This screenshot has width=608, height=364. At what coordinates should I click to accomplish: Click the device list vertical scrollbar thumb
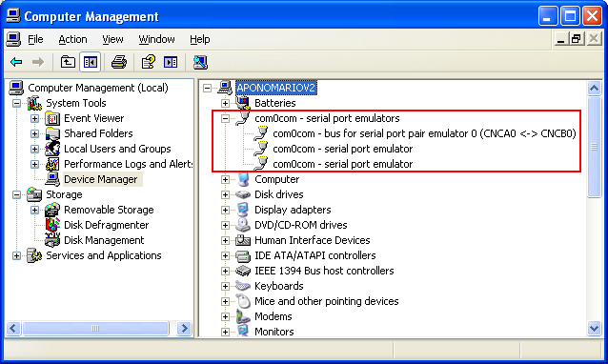point(594,148)
